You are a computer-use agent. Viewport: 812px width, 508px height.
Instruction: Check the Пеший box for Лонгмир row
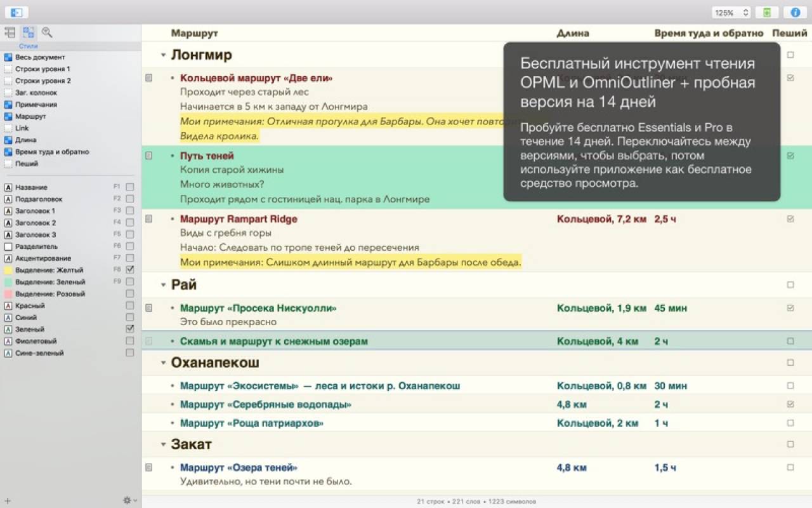[790, 55]
